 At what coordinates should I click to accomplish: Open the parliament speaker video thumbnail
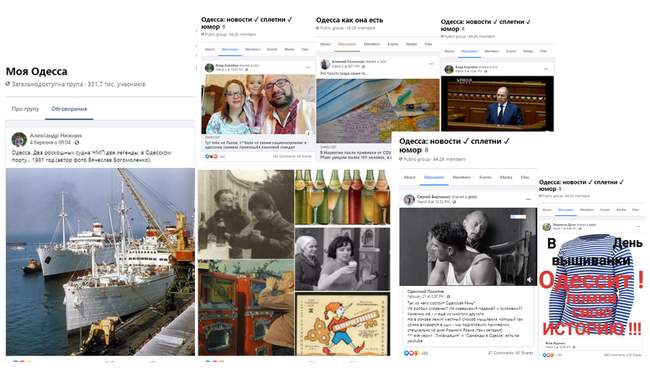[497, 103]
